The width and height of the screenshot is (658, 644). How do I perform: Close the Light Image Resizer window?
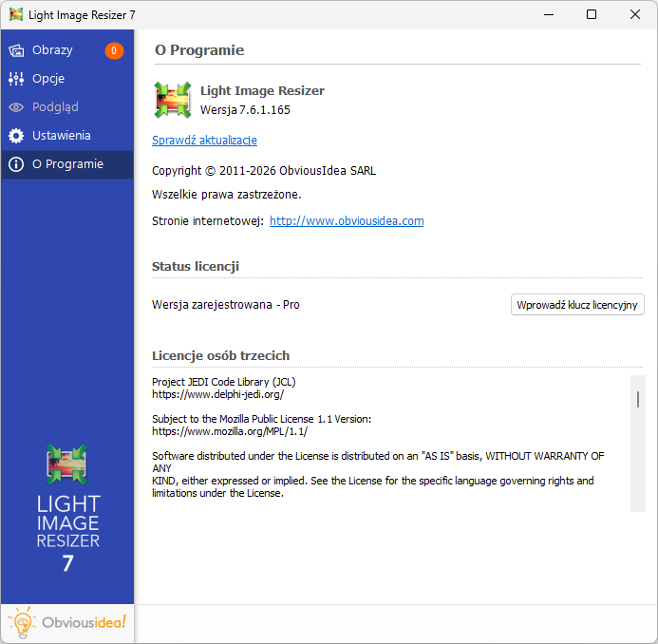[635, 14]
